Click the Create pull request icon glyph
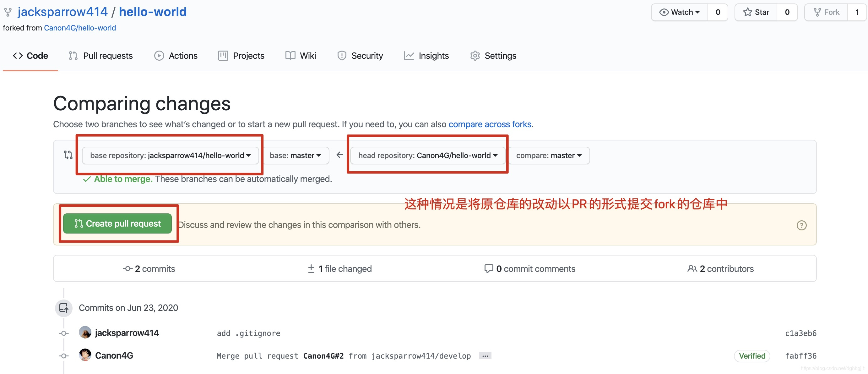Image resolution: width=868 pixels, height=374 pixels. click(x=79, y=223)
